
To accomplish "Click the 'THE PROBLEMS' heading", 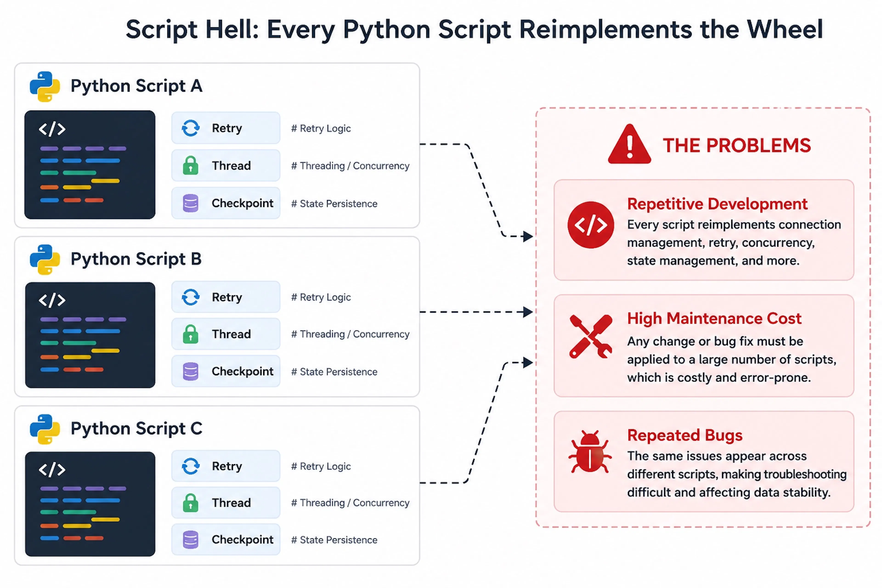I will [737, 145].
